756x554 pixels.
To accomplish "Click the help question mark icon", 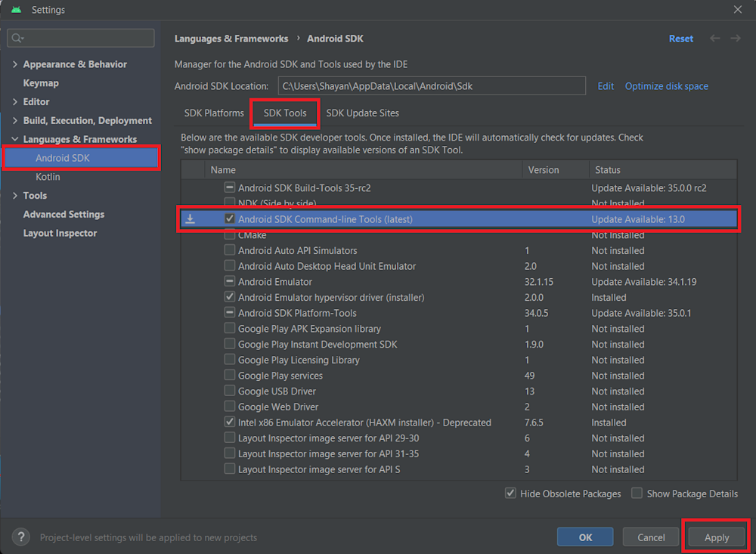I will [20, 537].
